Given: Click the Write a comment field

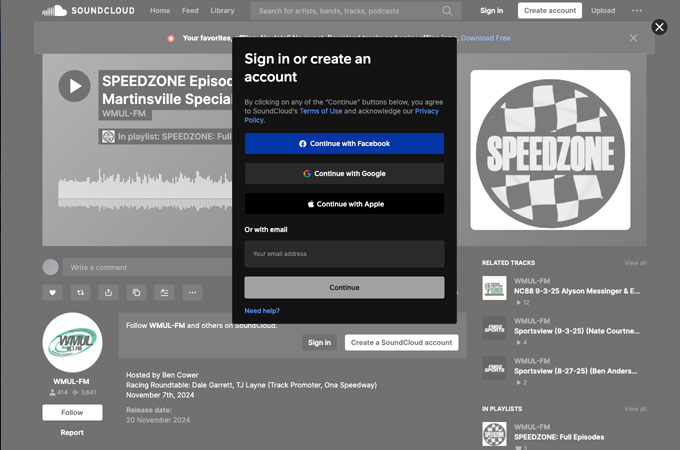Looking at the screenshot, I should click(147, 267).
